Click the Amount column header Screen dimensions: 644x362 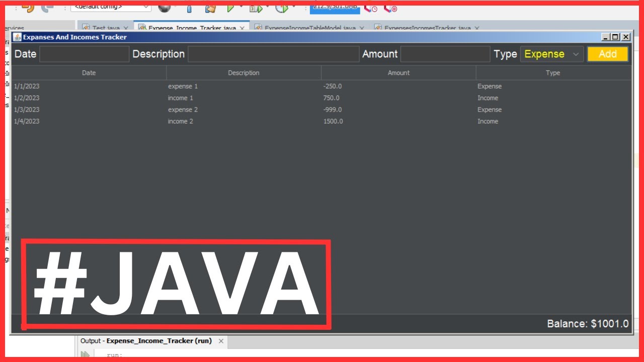coord(398,73)
